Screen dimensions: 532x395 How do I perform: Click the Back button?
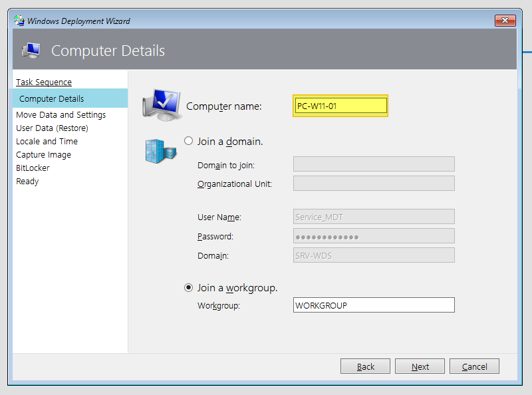(x=365, y=366)
